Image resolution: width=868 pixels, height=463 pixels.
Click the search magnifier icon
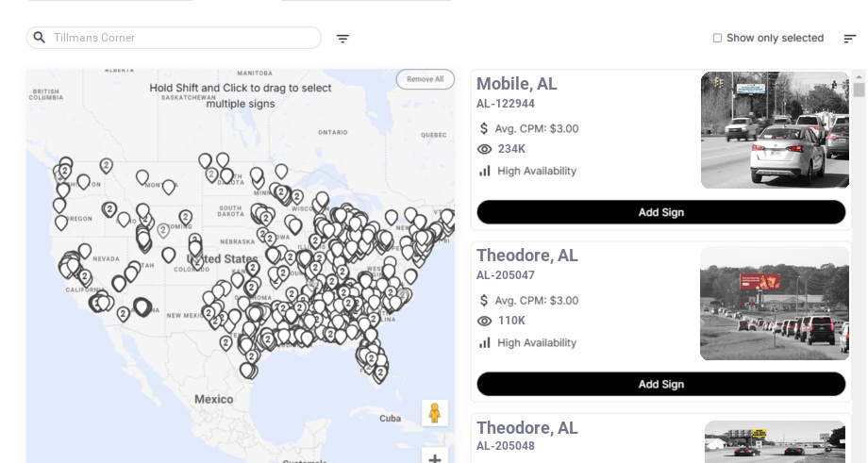pos(40,38)
